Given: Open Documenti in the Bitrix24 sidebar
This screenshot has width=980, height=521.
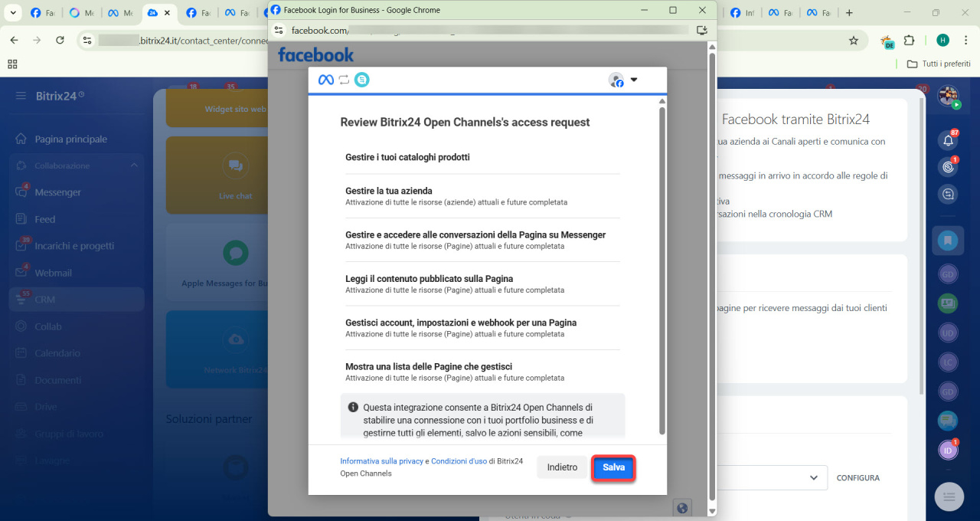Looking at the screenshot, I should coord(57,380).
